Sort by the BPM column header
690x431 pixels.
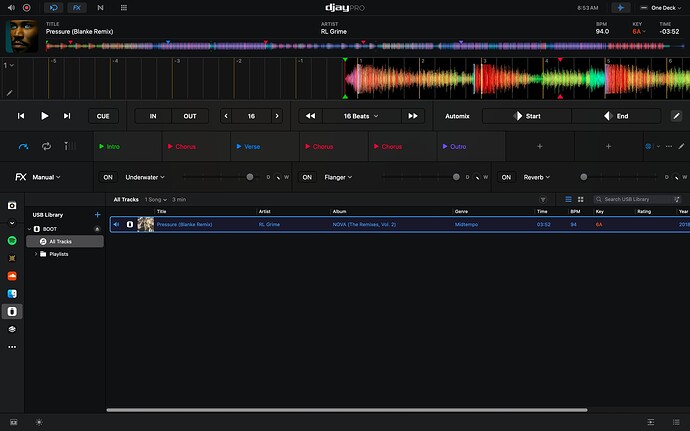pyautogui.click(x=575, y=211)
